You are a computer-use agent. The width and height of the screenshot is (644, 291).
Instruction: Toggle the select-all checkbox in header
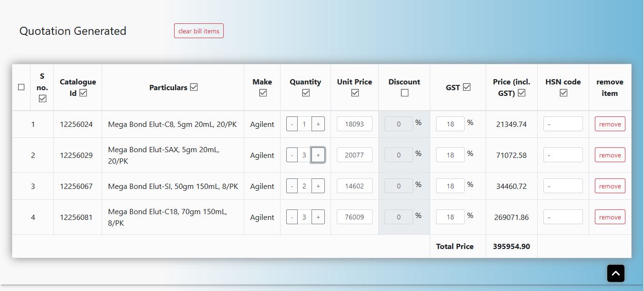21,87
